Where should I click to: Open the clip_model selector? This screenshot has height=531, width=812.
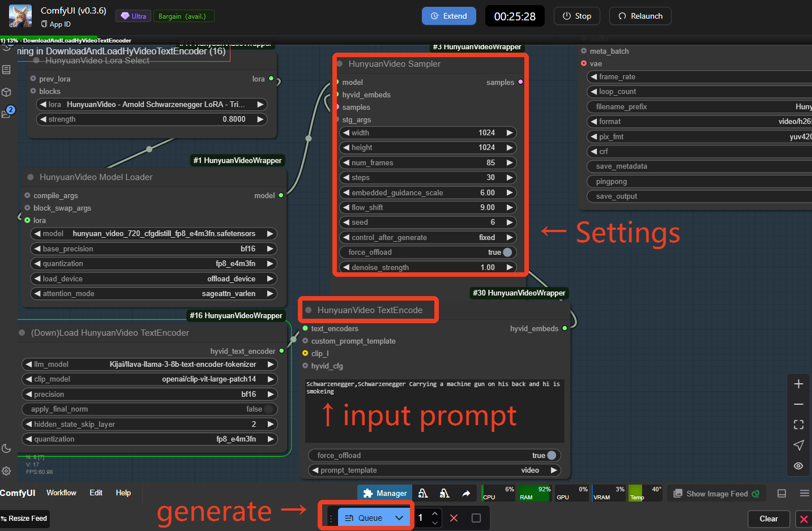click(x=150, y=379)
